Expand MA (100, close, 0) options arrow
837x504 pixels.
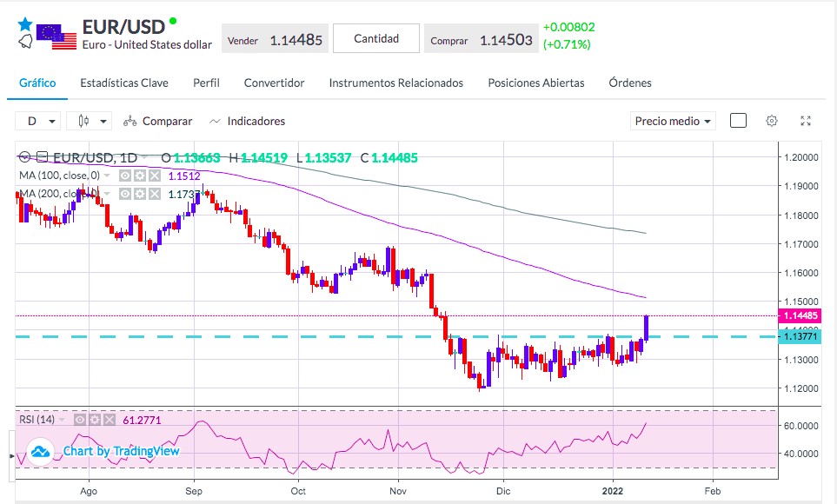click(107, 176)
